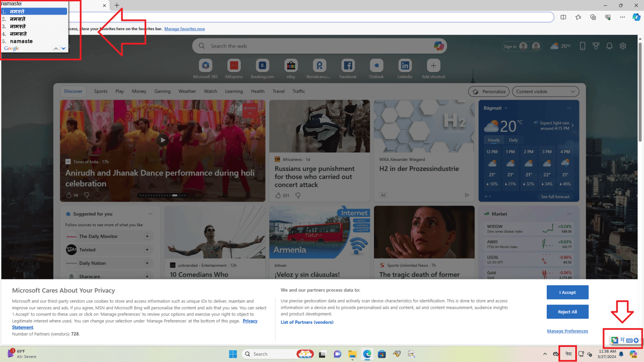Show next page of input suggestions
Viewport: 644px width, 362px height.
tap(63, 49)
